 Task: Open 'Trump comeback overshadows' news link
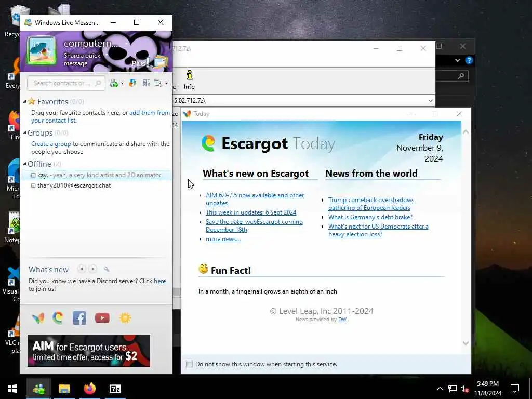point(371,204)
